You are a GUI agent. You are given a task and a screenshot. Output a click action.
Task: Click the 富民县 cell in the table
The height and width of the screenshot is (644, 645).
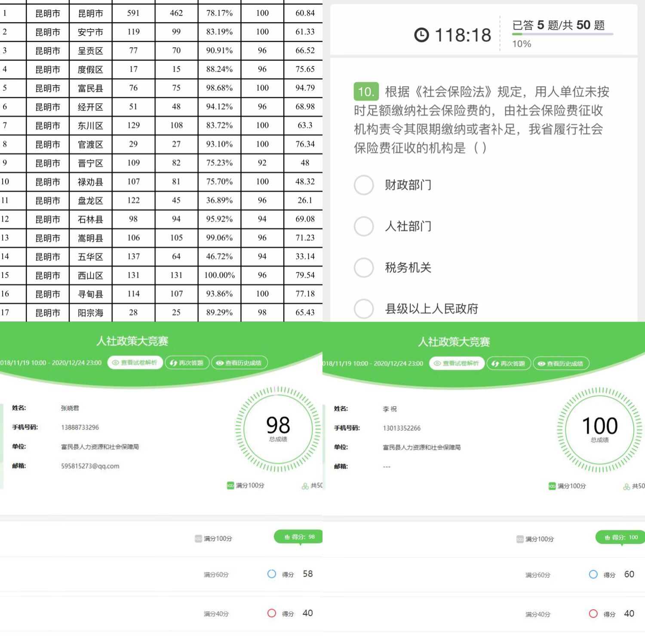[90, 88]
